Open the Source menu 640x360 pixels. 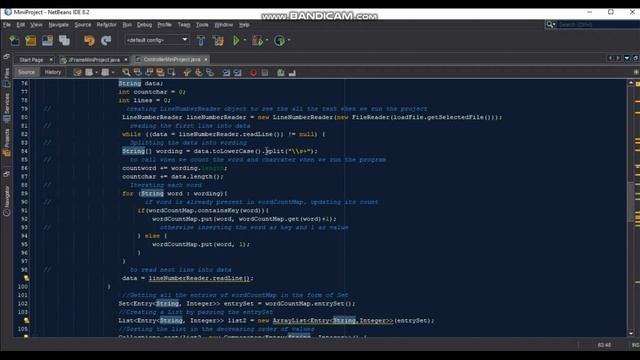click(83, 25)
